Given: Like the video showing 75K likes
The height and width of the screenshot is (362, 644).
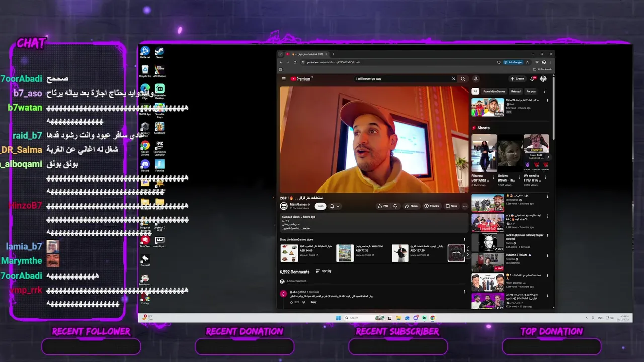Looking at the screenshot, I should [383, 206].
